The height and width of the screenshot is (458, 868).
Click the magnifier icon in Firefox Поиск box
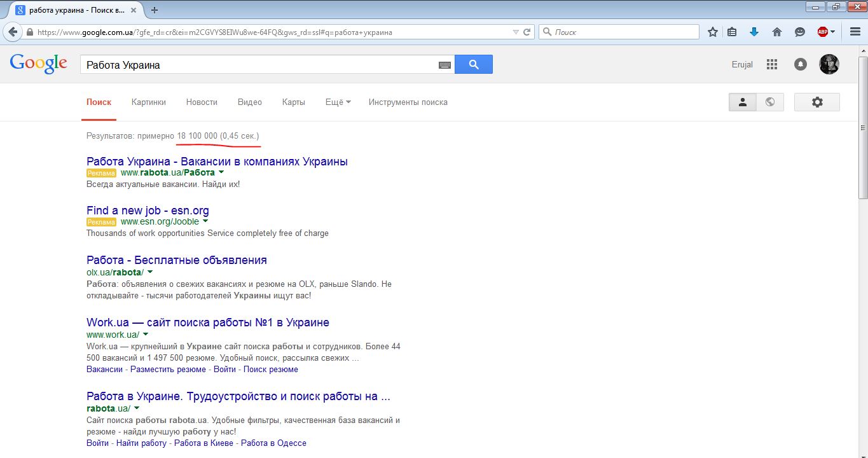coord(546,32)
